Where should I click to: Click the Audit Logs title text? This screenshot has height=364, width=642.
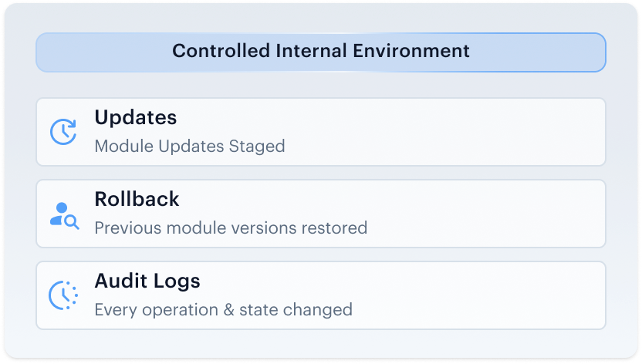click(147, 281)
